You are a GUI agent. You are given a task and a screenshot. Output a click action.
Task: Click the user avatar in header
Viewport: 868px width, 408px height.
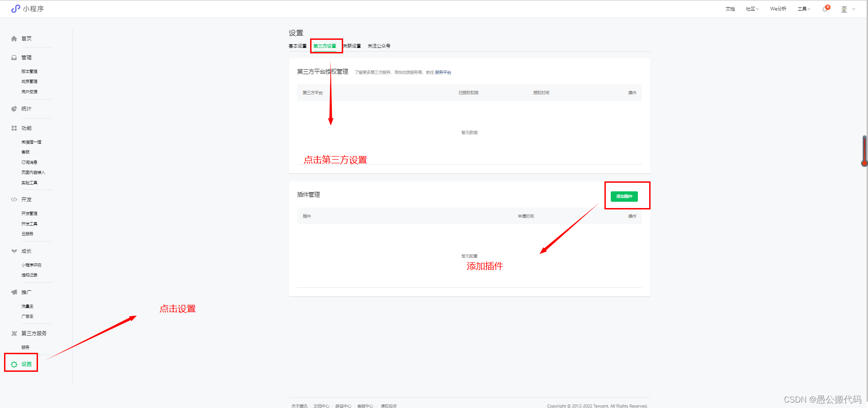point(844,9)
